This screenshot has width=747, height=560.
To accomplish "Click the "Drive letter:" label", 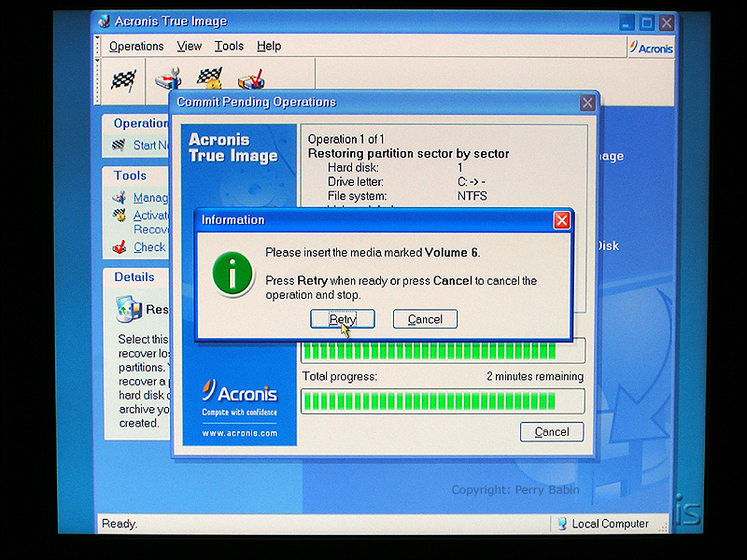I will tap(356, 182).
